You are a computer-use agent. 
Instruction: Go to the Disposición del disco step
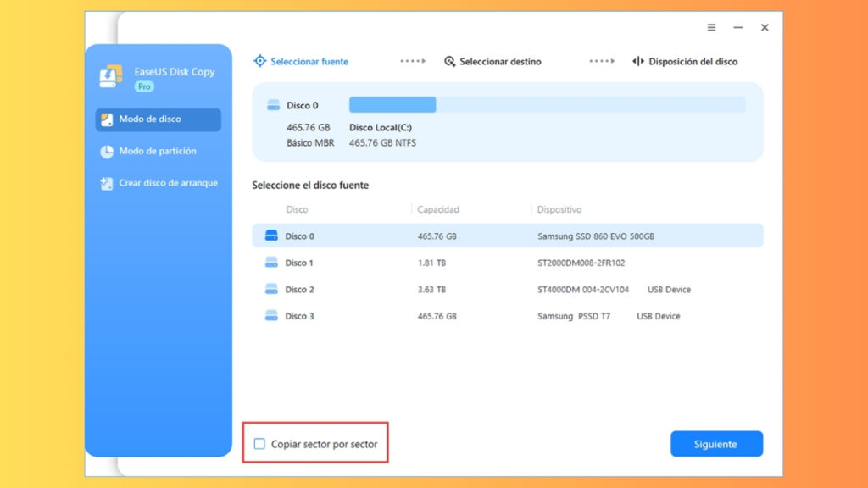click(691, 61)
